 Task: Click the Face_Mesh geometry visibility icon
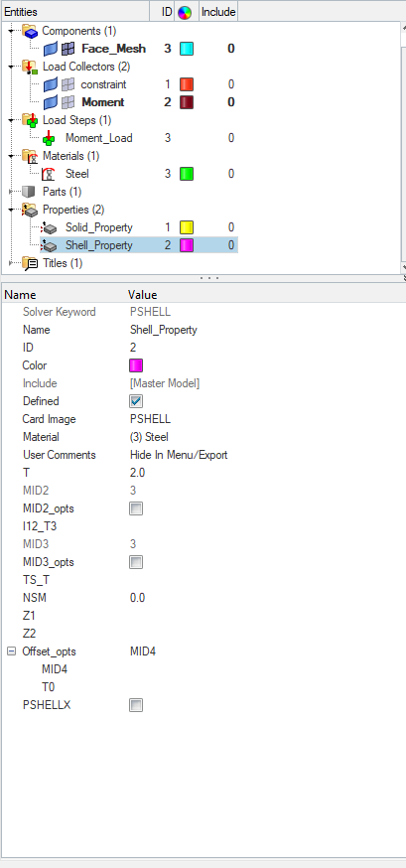point(51,49)
